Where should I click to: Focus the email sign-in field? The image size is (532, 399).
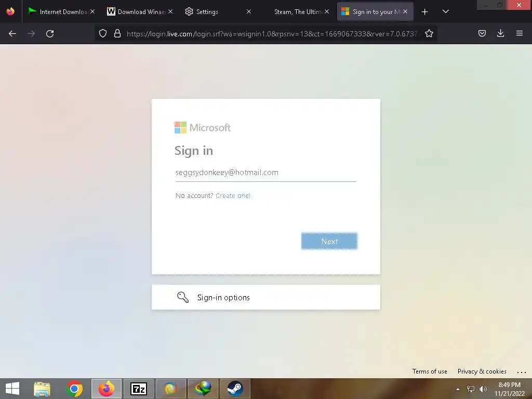click(x=265, y=172)
